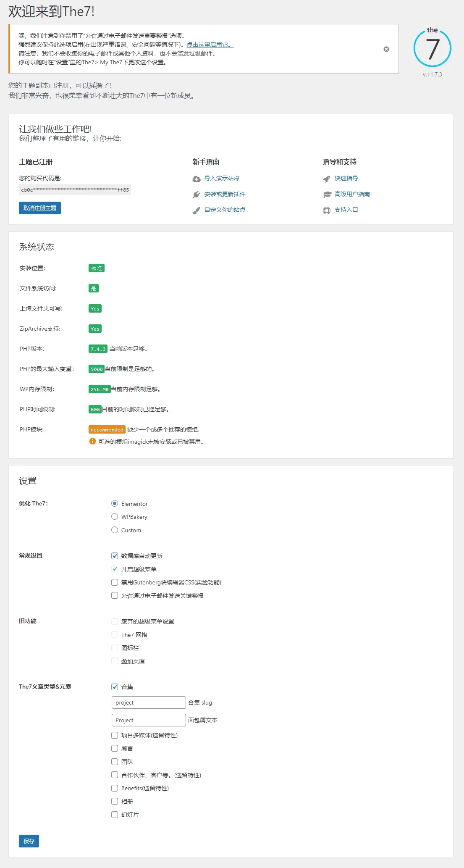Click the 256 MB memory badge
The height and width of the screenshot is (868, 464).
100,389
